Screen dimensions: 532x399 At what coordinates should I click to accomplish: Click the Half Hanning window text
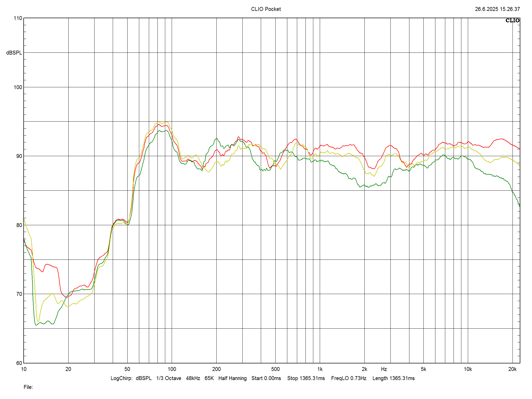tap(232, 378)
